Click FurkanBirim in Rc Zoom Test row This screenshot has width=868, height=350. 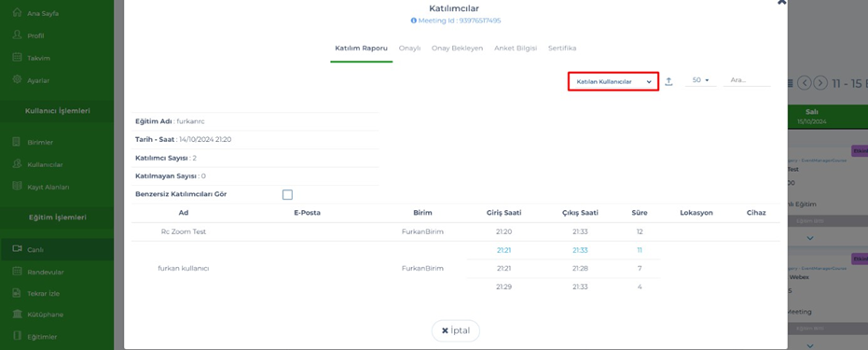[422, 231]
